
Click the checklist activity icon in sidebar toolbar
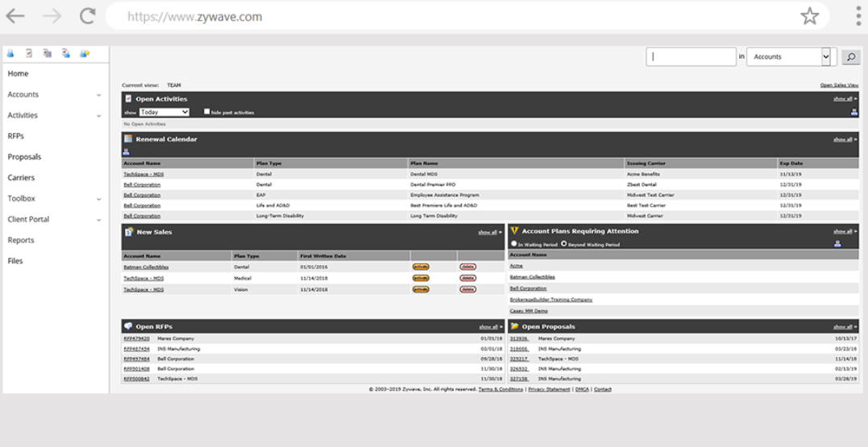click(x=29, y=53)
